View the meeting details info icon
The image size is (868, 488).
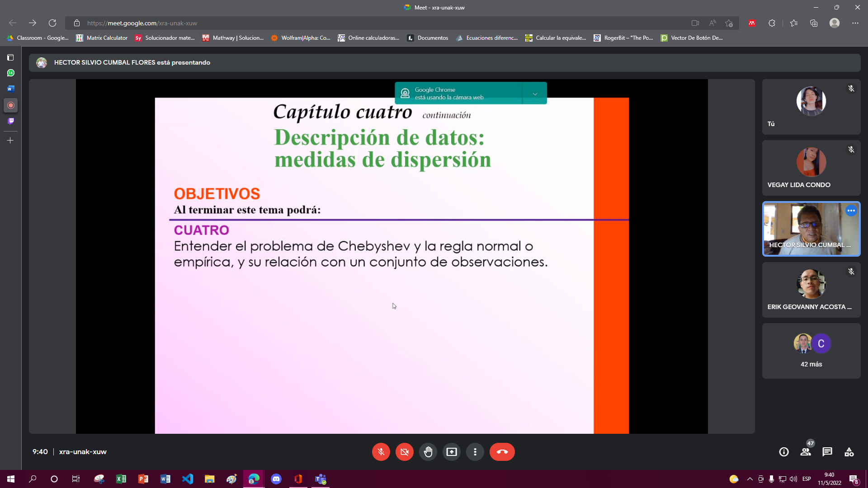[783, 451]
